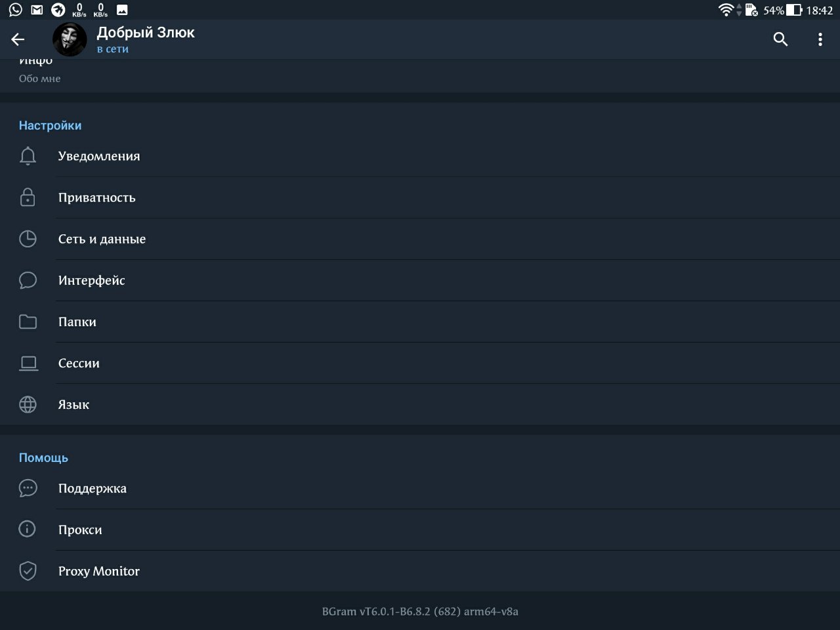This screenshot has height=630, width=840.
Task: Tap the globe icon for Язык
Action: tap(28, 404)
